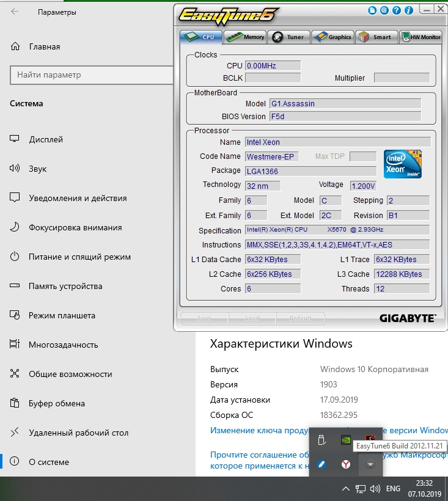Screen dimensions: 448x501
Task: Select О системе in sidebar
Action: [x=49, y=462]
